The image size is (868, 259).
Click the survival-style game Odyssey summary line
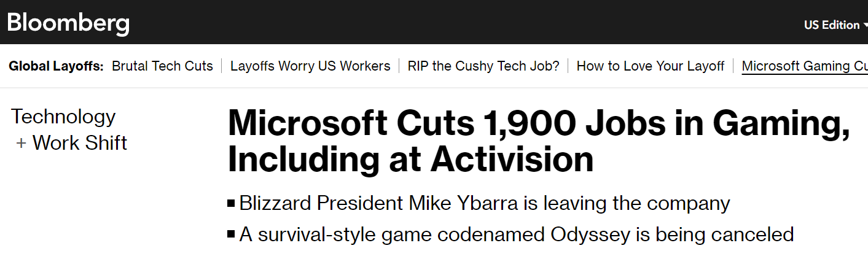[x=516, y=234]
